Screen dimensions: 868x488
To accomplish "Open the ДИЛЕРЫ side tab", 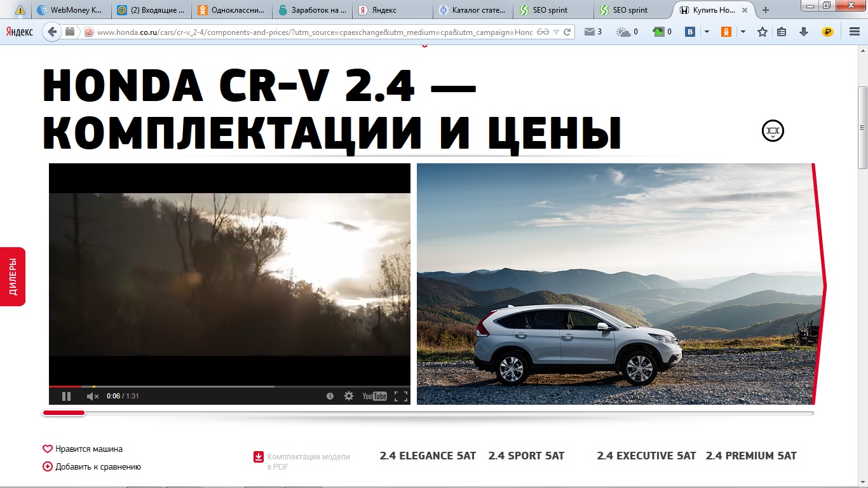I will (x=13, y=276).
